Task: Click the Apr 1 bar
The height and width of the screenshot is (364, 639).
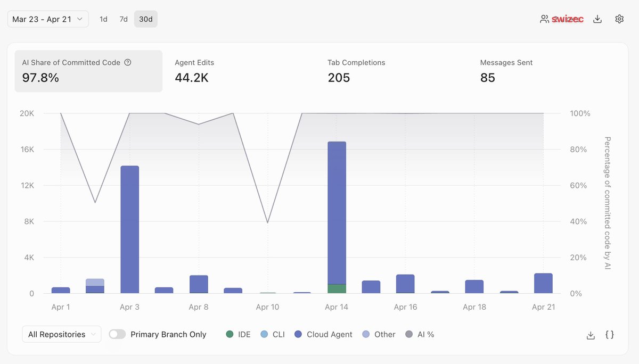Action: tap(61, 290)
